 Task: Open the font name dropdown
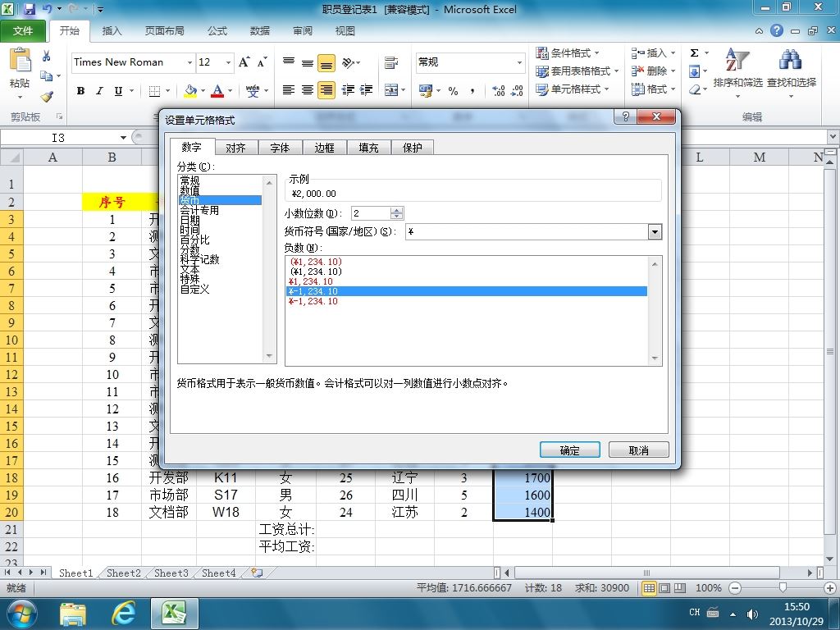(189, 62)
